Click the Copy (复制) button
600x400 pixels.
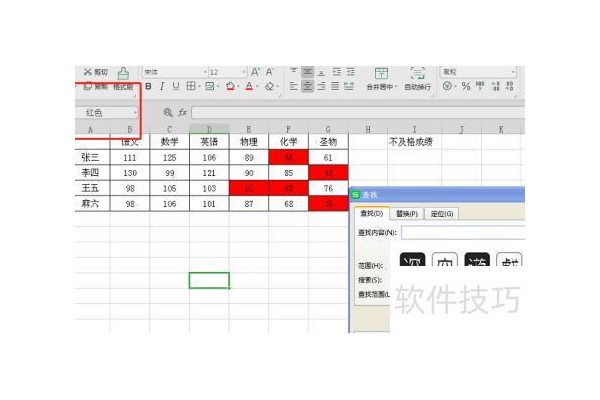(x=96, y=87)
